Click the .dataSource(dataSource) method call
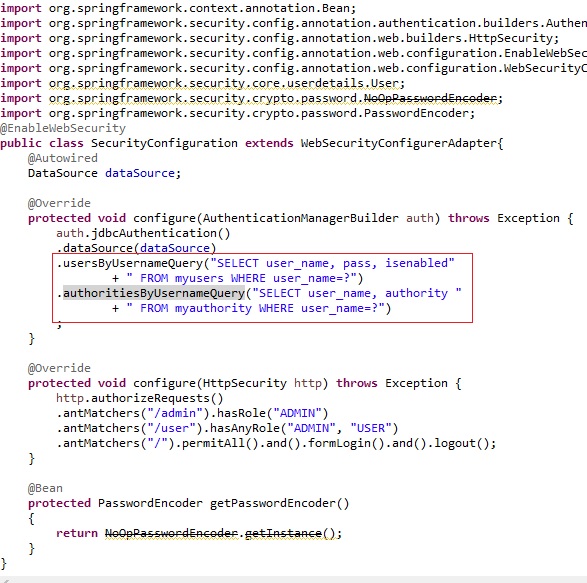This screenshot has height=583, width=587. click(136, 248)
